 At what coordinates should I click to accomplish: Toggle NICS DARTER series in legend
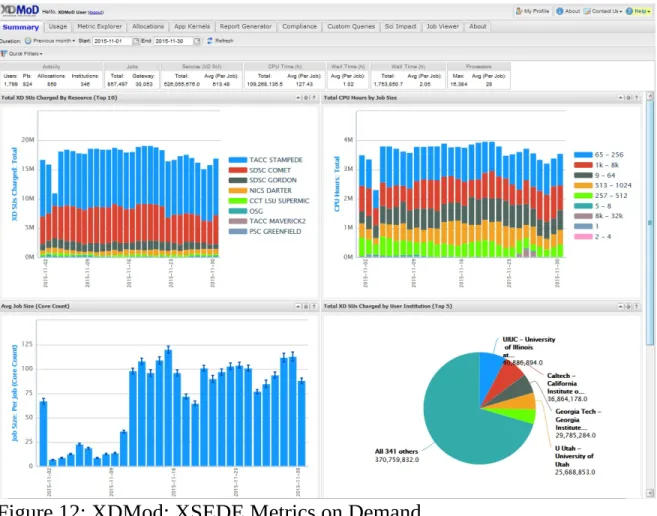(x=260, y=190)
